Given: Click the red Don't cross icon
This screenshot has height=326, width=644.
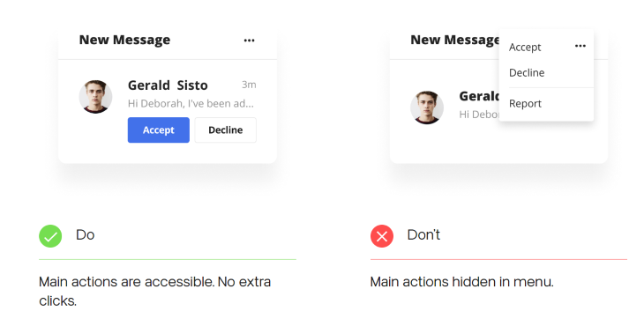Looking at the screenshot, I should [382, 236].
